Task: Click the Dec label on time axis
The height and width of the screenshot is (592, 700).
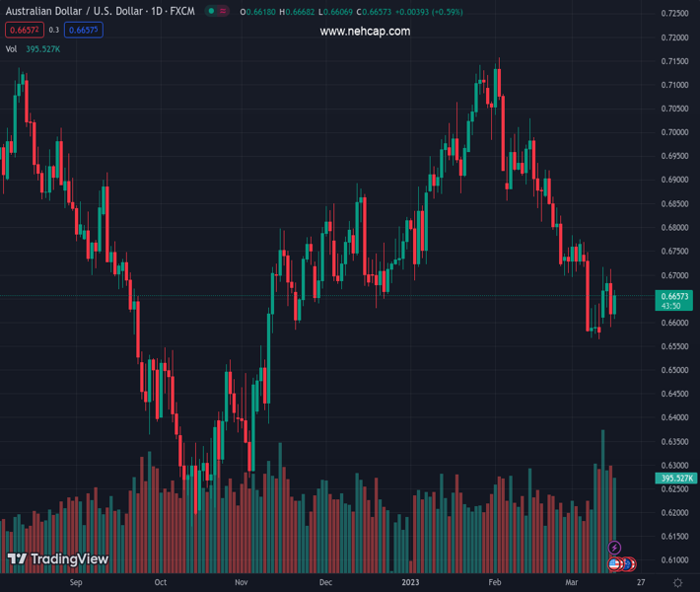Action: click(325, 582)
